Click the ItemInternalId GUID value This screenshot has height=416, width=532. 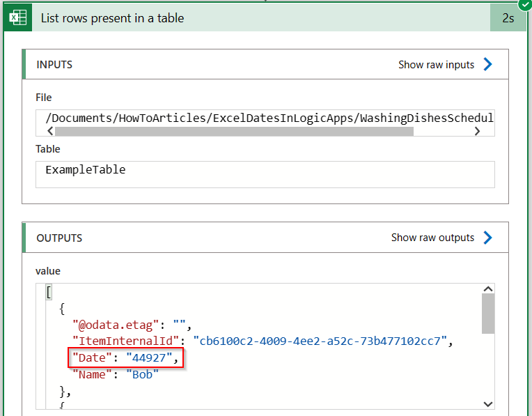[x=320, y=341]
